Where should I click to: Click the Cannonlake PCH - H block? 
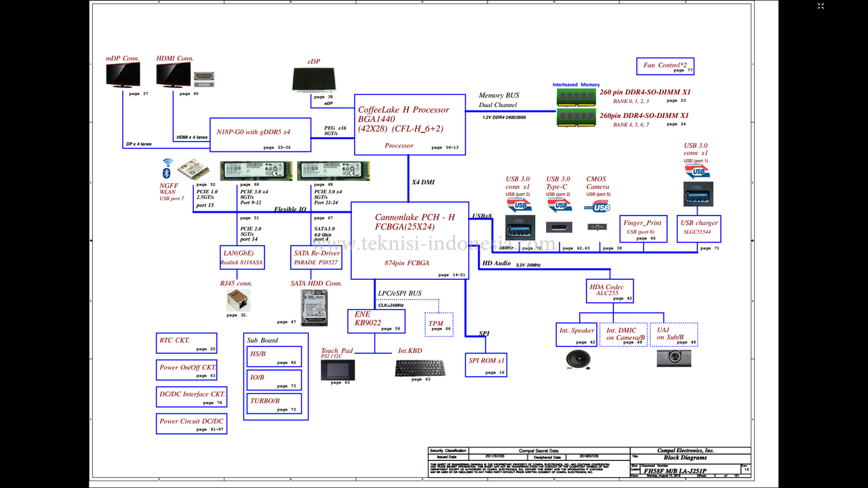[410, 241]
